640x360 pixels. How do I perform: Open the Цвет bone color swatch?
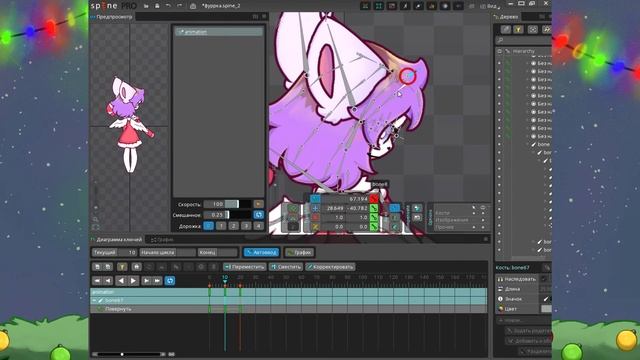point(546,309)
